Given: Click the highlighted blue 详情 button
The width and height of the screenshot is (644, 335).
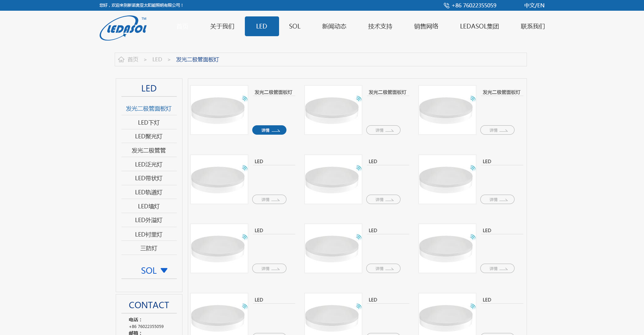Looking at the screenshot, I should 269,130.
